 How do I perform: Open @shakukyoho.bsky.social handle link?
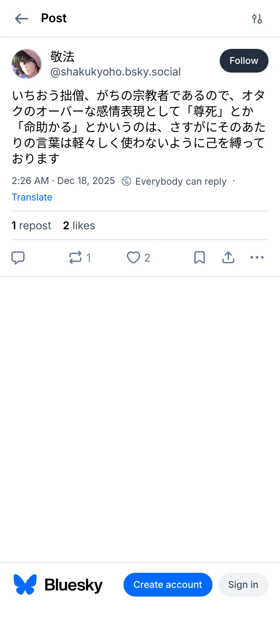coord(115,72)
